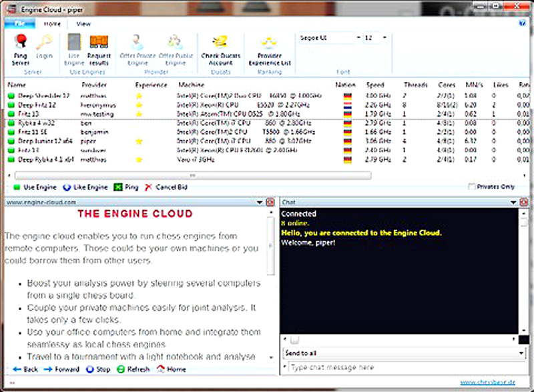Sort the list by the Provider column

[x=94, y=85]
